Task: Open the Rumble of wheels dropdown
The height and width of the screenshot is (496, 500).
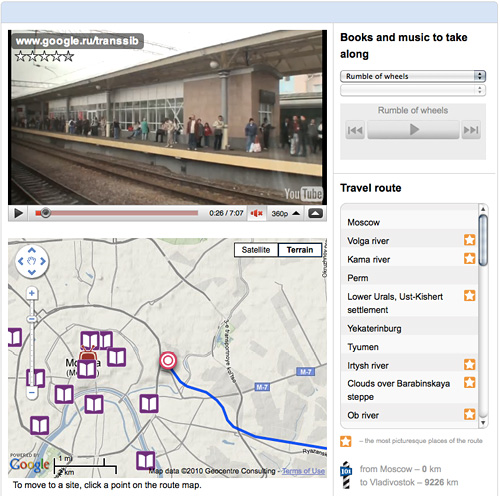Action: (x=413, y=76)
